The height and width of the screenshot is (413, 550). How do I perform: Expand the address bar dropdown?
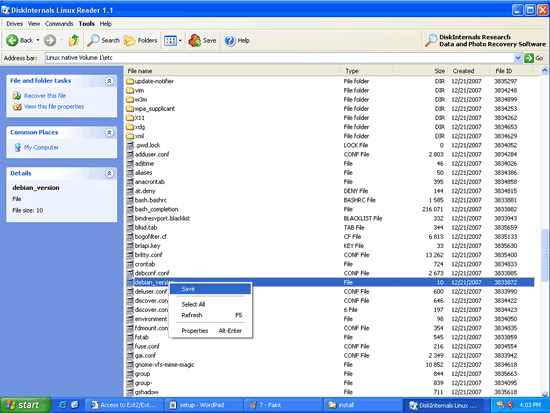coord(518,58)
